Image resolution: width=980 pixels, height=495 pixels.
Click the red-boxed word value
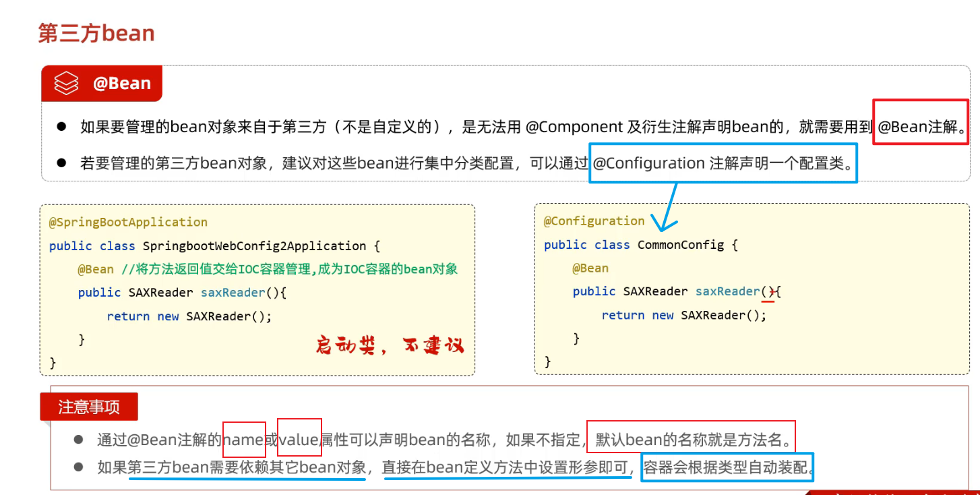click(x=299, y=440)
